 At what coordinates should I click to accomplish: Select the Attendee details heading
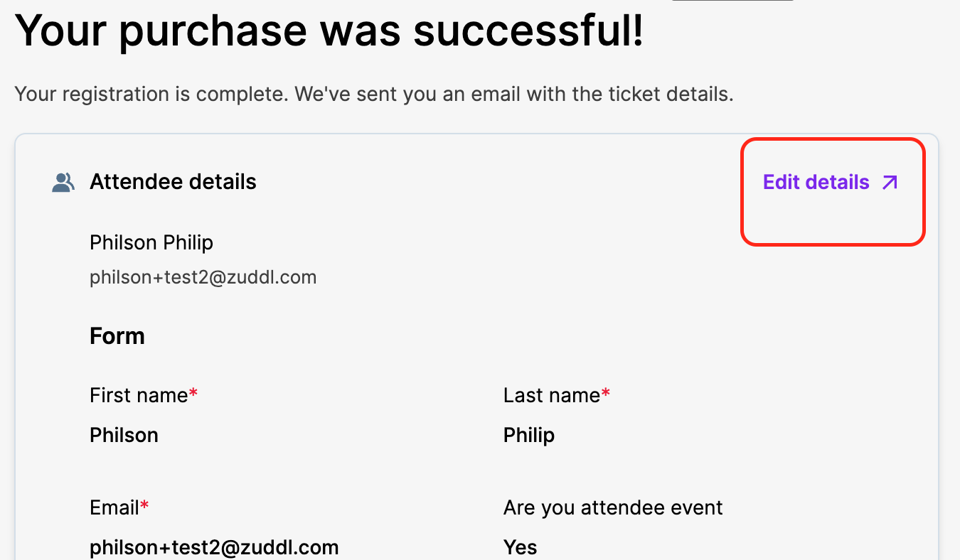[x=173, y=182]
